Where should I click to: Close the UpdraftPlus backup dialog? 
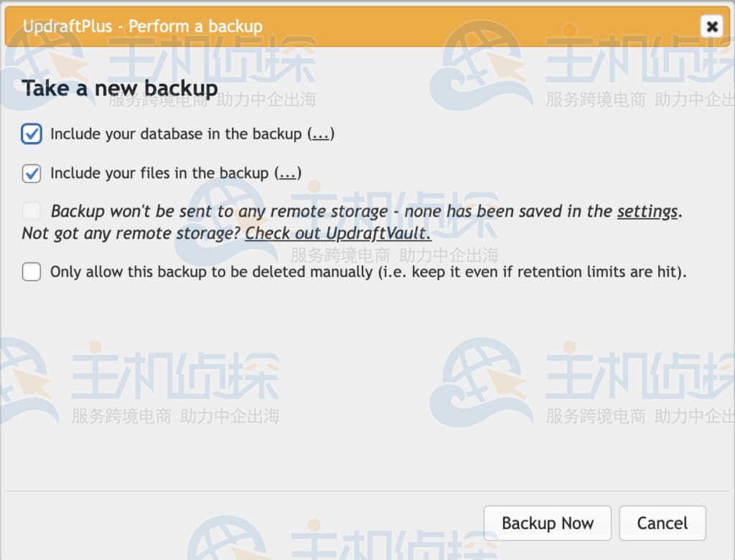pos(711,27)
